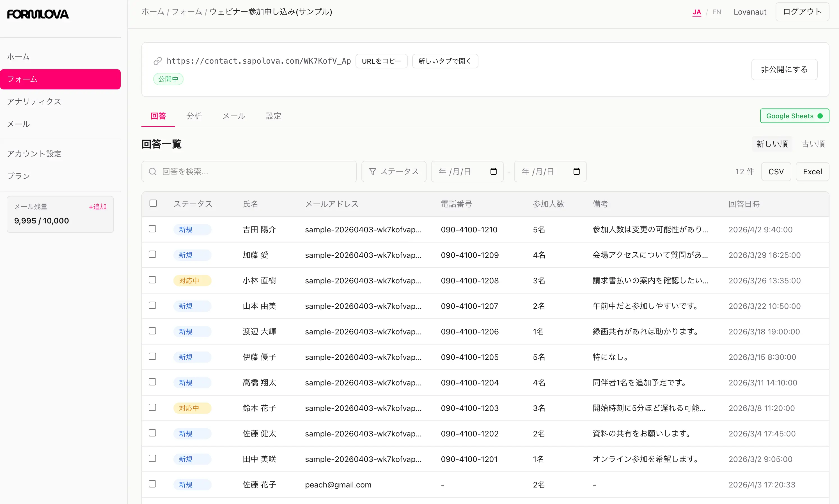The width and height of the screenshot is (839, 504).
Task: Click the green Google Sheets connection status dot
Action: 820,116
